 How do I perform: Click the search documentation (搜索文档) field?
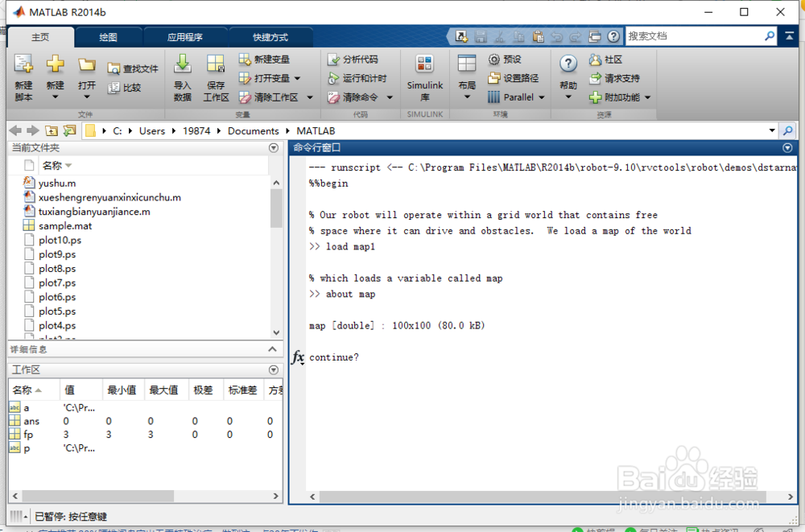click(694, 36)
